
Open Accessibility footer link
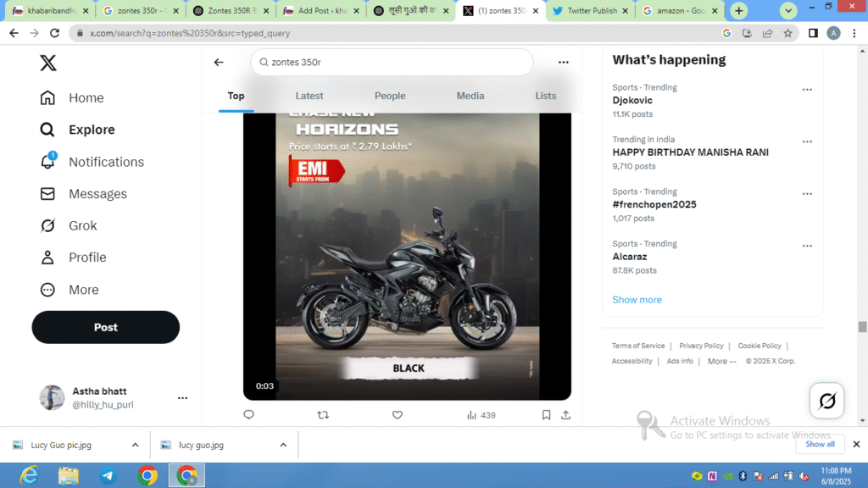(x=632, y=361)
